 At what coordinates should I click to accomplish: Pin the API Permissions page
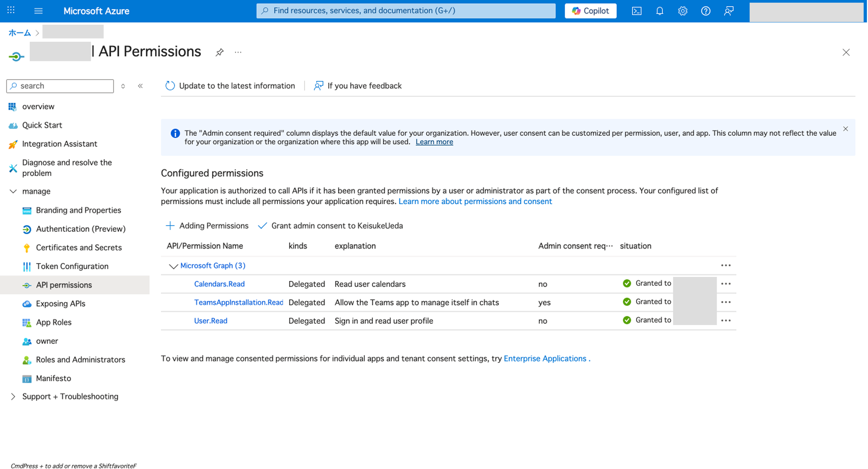point(220,52)
